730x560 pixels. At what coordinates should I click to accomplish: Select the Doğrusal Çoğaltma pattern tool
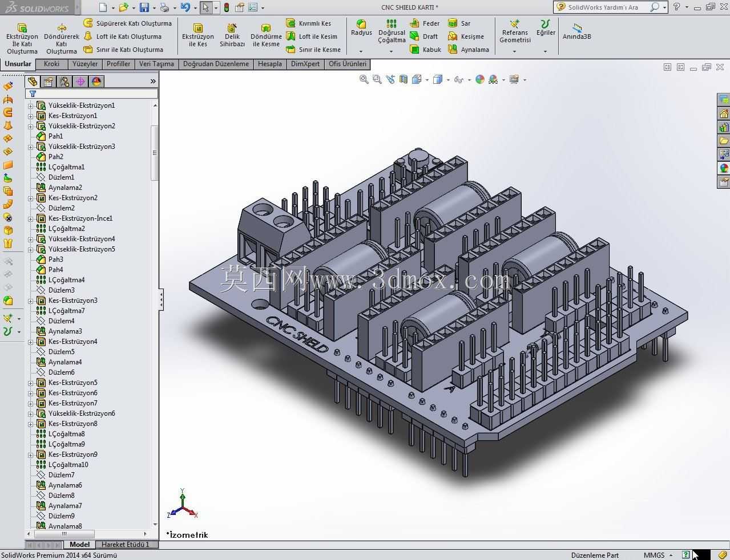pos(392,31)
